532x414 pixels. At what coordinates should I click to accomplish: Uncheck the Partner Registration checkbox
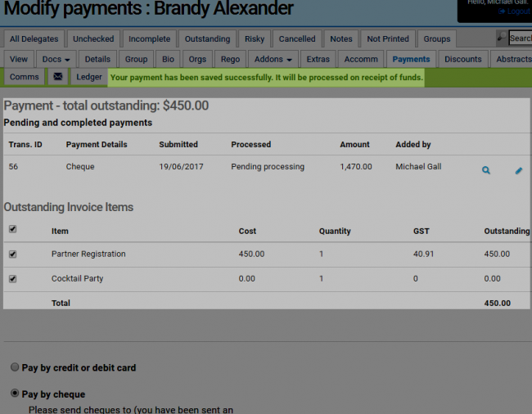click(x=12, y=254)
